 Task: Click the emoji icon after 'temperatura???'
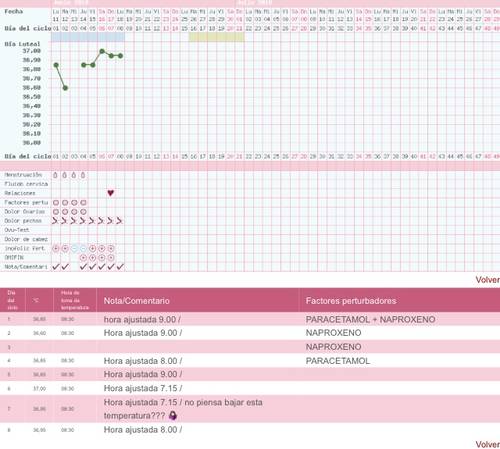173,415
